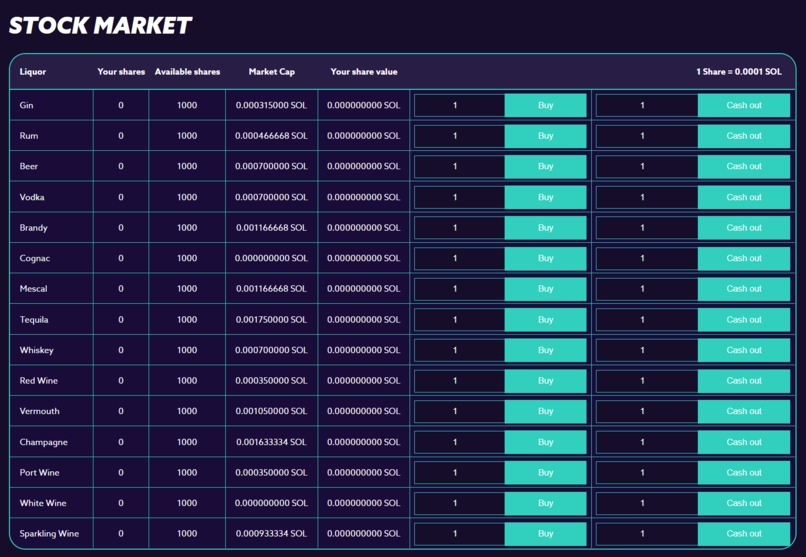This screenshot has height=557, width=806.
Task: Focus the Rum buy quantity field
Action: (x=460, y=136)
